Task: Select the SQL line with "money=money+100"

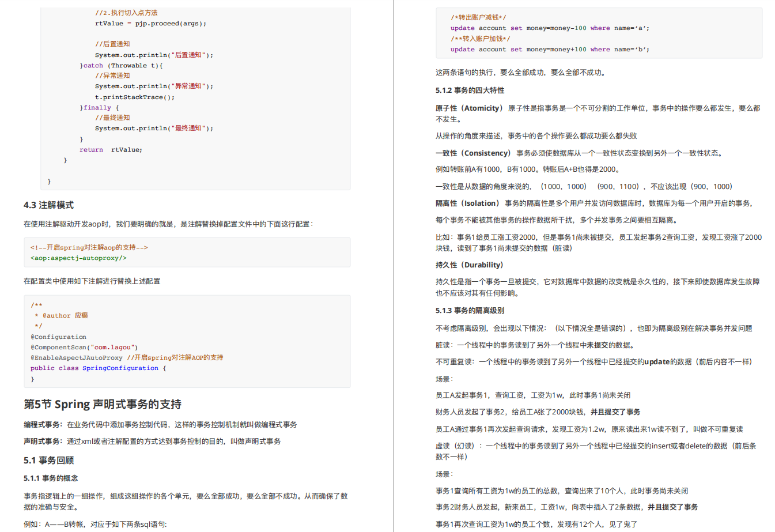Action: [x=550, y=50]
